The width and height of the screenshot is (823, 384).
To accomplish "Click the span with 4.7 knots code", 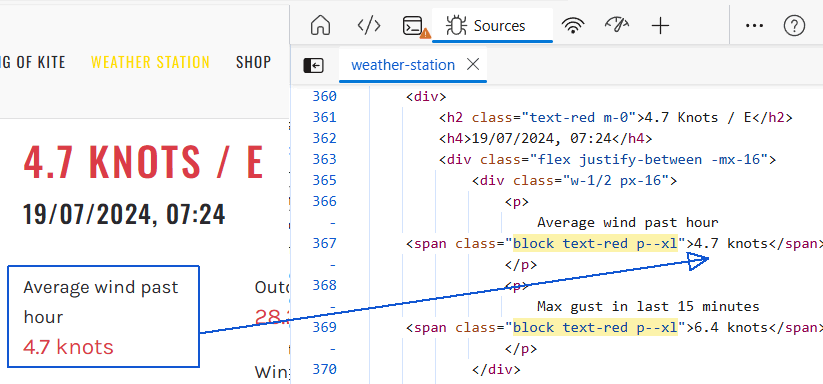I will [x=614, y=243].
